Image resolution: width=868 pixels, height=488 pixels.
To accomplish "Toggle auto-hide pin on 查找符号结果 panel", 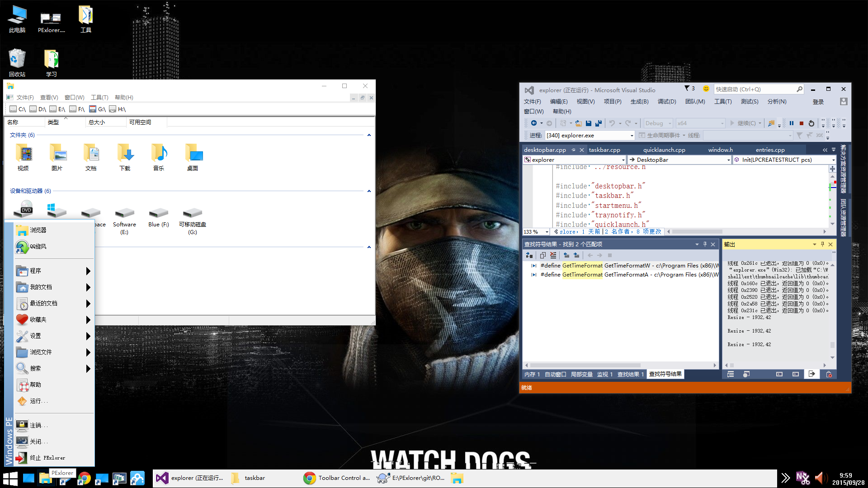I will pyautogui.click(x=705, y=244).
